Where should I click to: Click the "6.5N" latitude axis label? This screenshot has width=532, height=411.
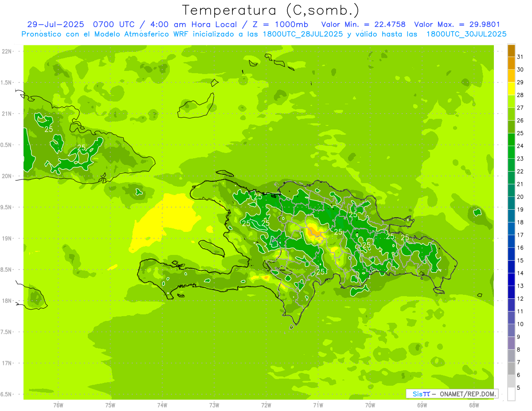click(6, 395)
